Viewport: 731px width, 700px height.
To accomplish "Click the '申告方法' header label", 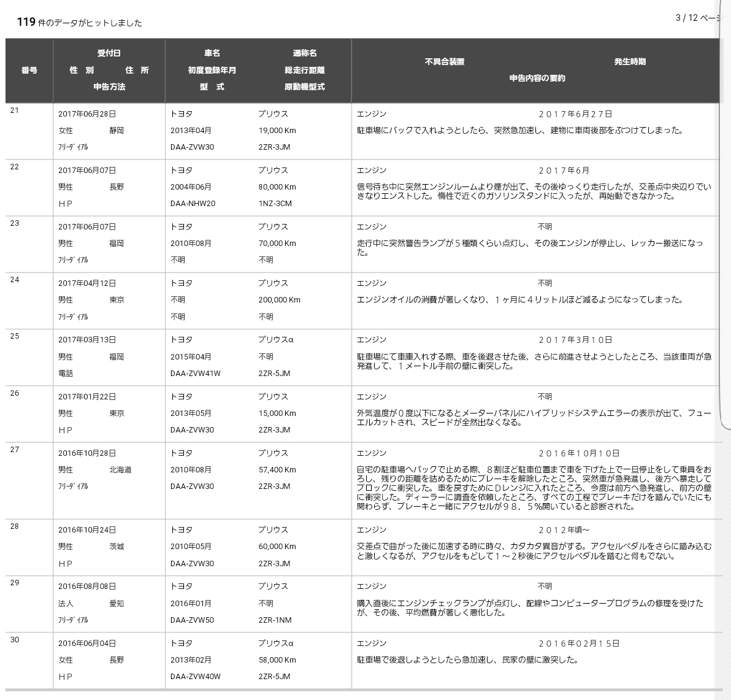I will 109,87.
